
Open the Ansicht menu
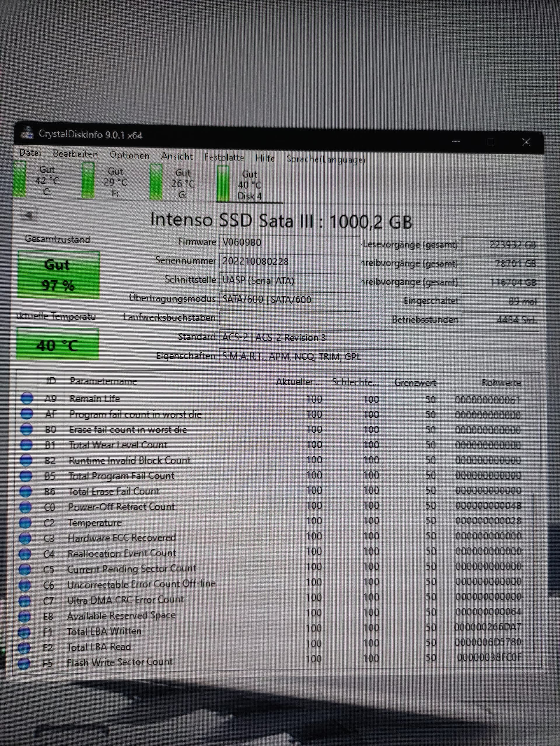click(177, 156)
